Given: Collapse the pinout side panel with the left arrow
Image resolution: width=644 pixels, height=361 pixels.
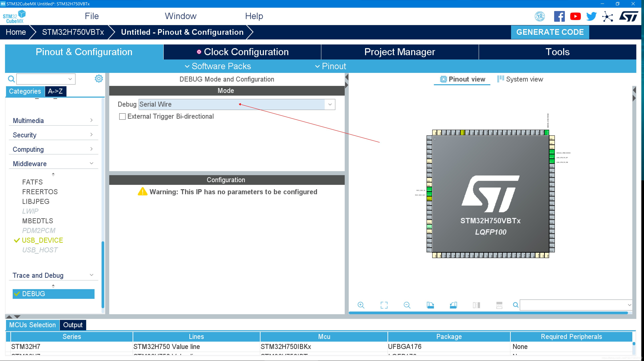Looking at the screenshot, I should (634, 90).
